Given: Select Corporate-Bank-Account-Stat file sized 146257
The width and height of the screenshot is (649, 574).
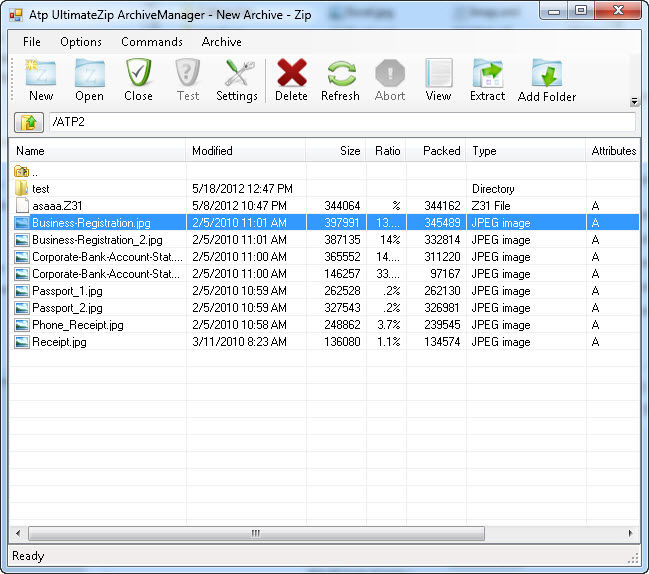Looking at the screenshot, I should pos(106,274).
